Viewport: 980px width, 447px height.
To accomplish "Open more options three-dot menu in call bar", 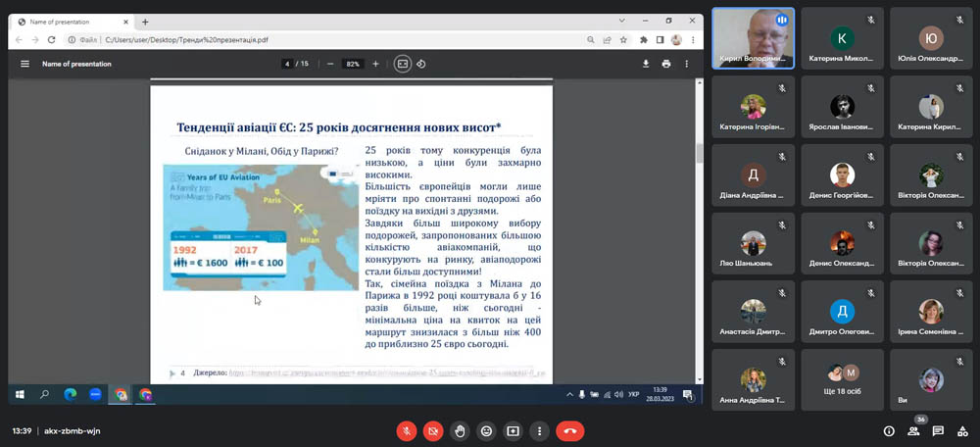I will click(538, 430).
